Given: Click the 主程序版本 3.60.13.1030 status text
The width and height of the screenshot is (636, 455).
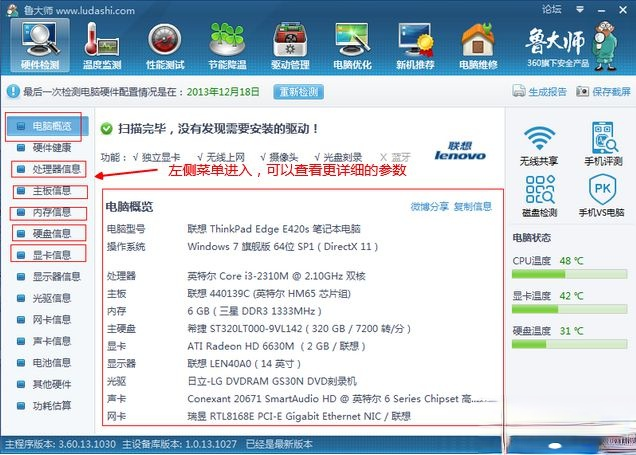Looking at the screenshot, I should point(60,444).
